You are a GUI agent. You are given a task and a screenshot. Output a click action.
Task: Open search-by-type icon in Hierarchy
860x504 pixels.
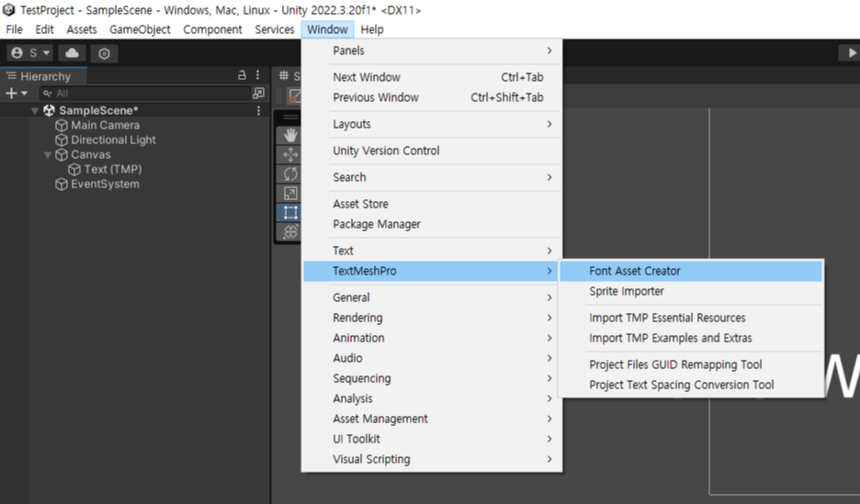pos(259,93)
